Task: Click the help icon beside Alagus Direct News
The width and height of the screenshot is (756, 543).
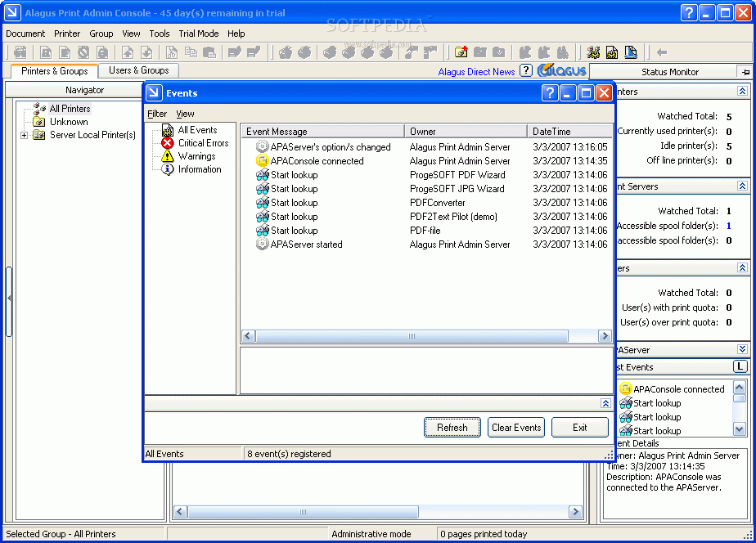Action: 526,71
